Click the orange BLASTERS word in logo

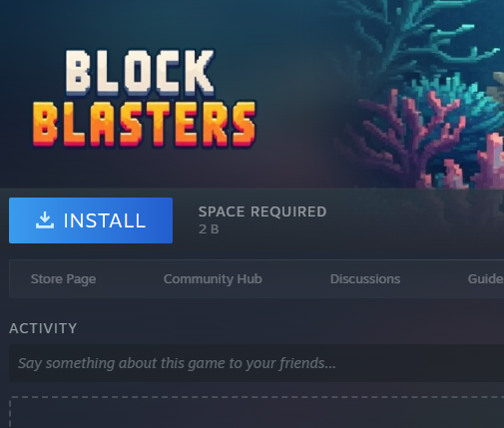pos(144,124)
